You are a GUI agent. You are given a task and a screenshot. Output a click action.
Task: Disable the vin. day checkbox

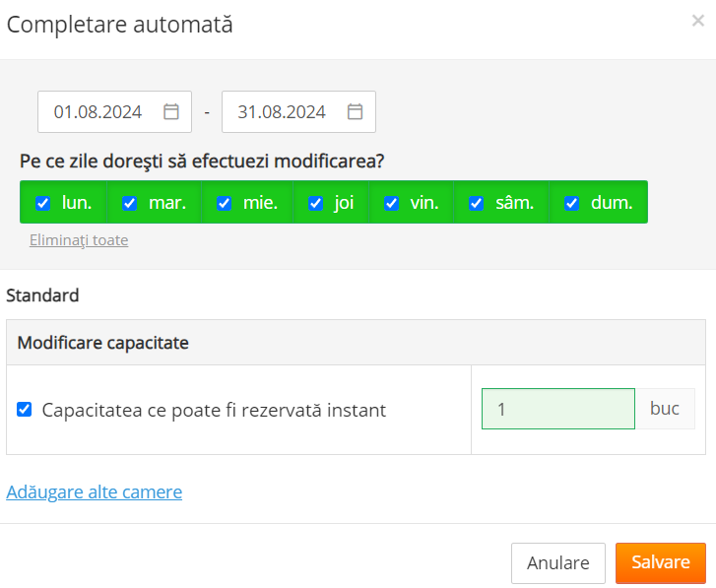point(391,203)
